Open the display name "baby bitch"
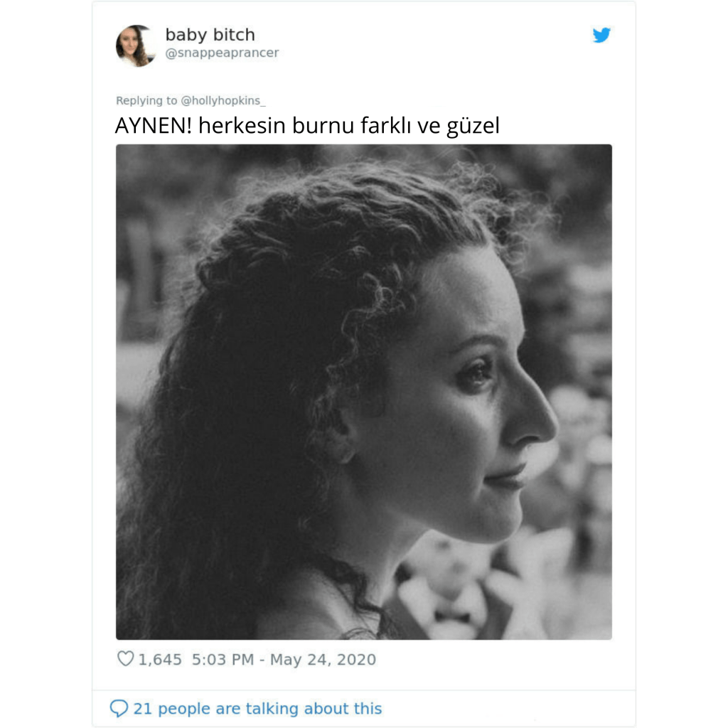 click(x=210, y=35)
